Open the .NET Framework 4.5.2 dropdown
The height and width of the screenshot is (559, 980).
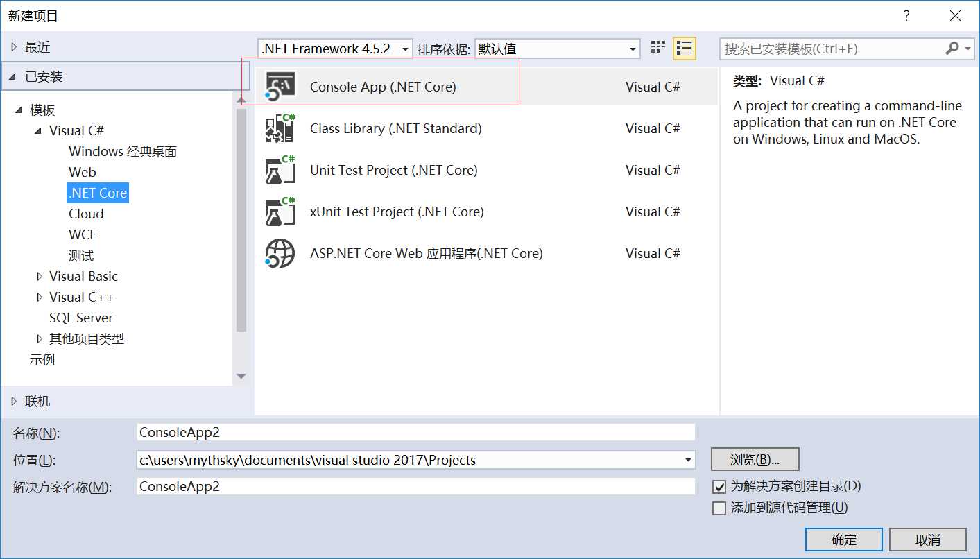point(336,49)
